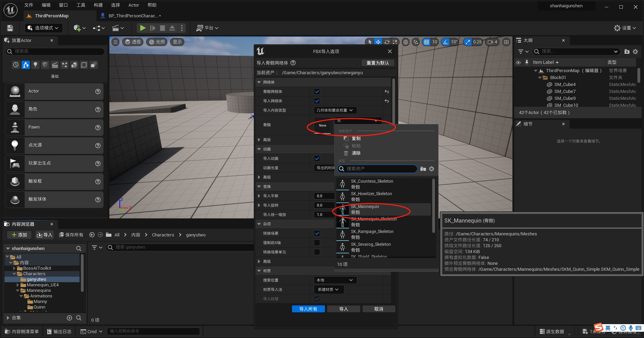
Task: Open the 平台 platforms dropdown
Action: (x=207, y=28)
